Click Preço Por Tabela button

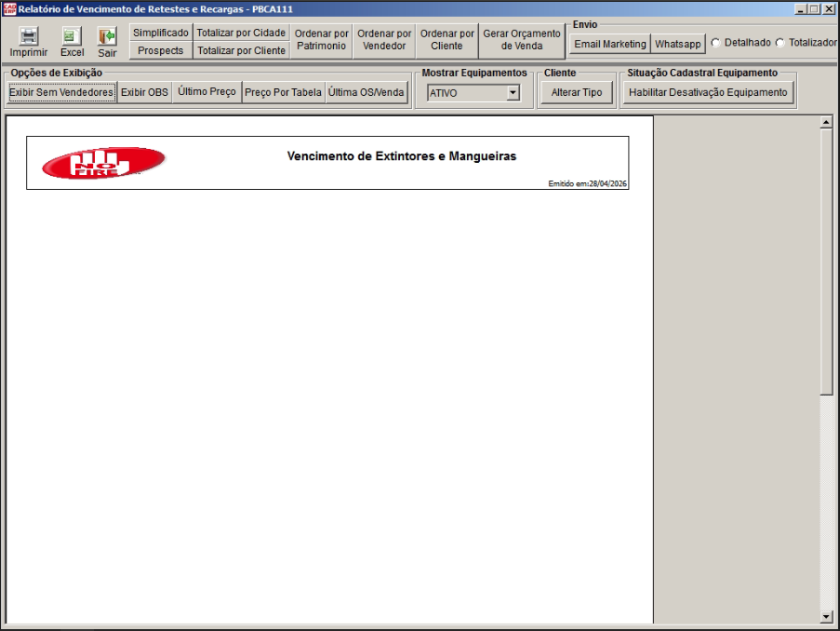tap(283, 92)
